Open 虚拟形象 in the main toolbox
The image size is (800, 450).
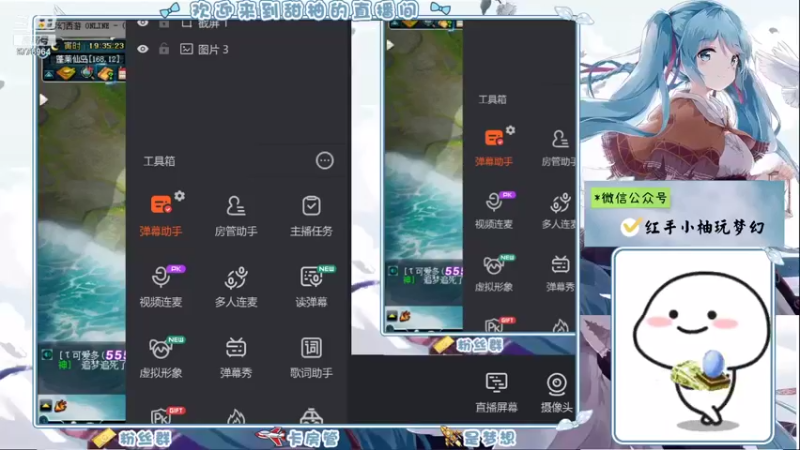tap(161, 357)
